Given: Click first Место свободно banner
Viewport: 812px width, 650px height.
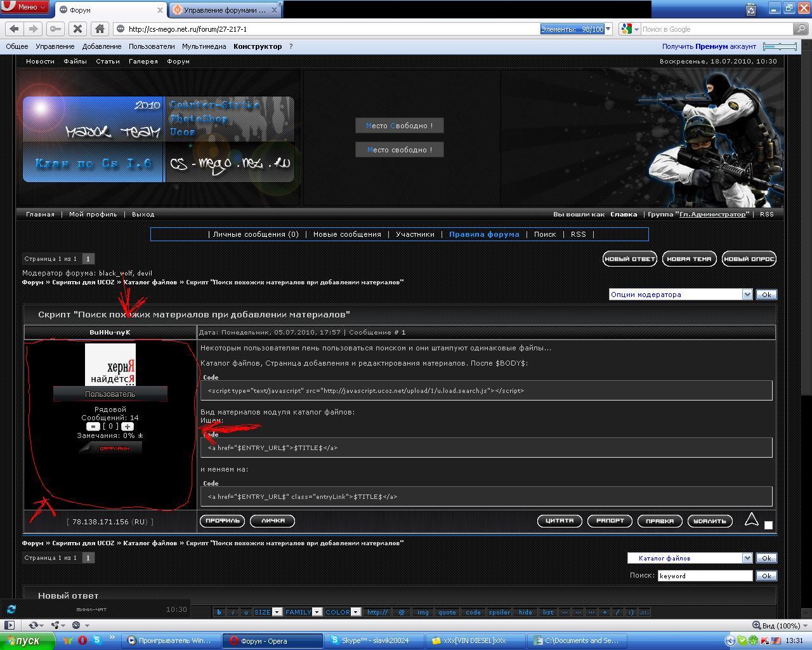Looking at the screenshot, I should [x=399, y=126].
